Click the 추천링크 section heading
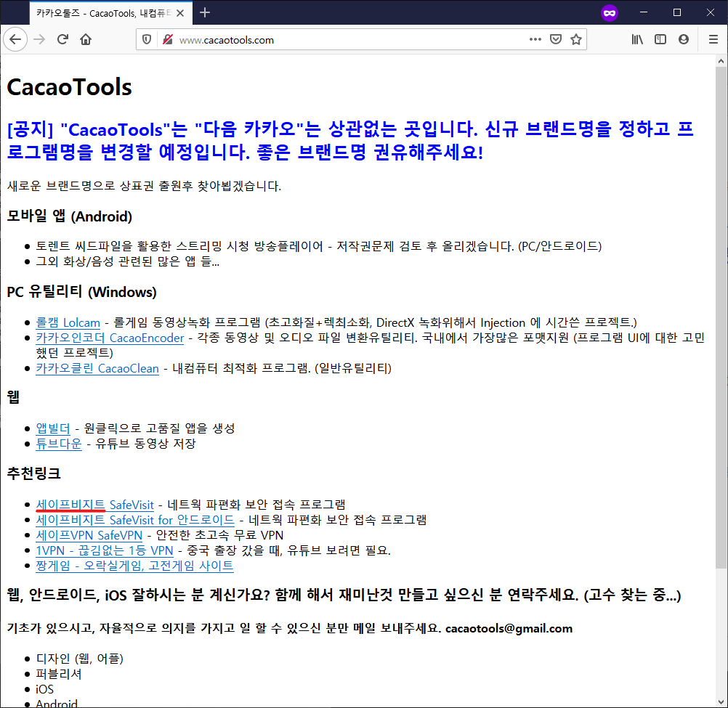 (x=34, y=473)
